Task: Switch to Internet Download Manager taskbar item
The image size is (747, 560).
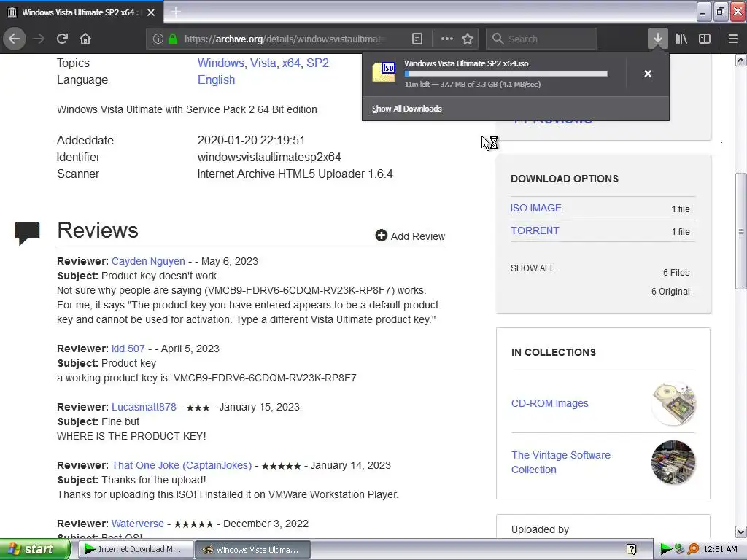Action: click(136, 550)
